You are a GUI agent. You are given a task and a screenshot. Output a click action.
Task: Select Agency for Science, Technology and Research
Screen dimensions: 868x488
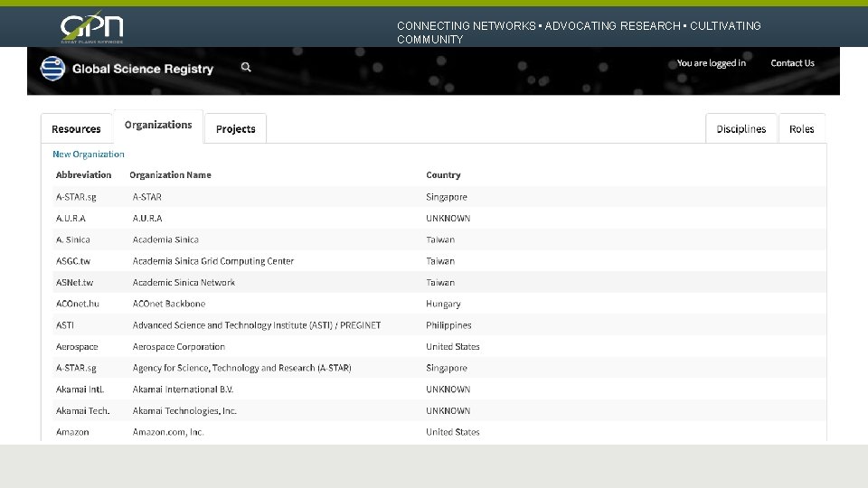click(x=242, y=368)
